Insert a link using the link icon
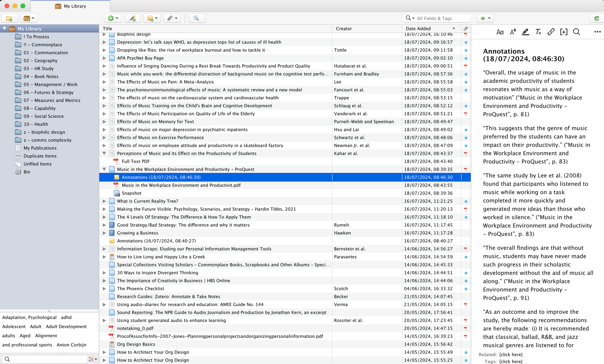 551,32
